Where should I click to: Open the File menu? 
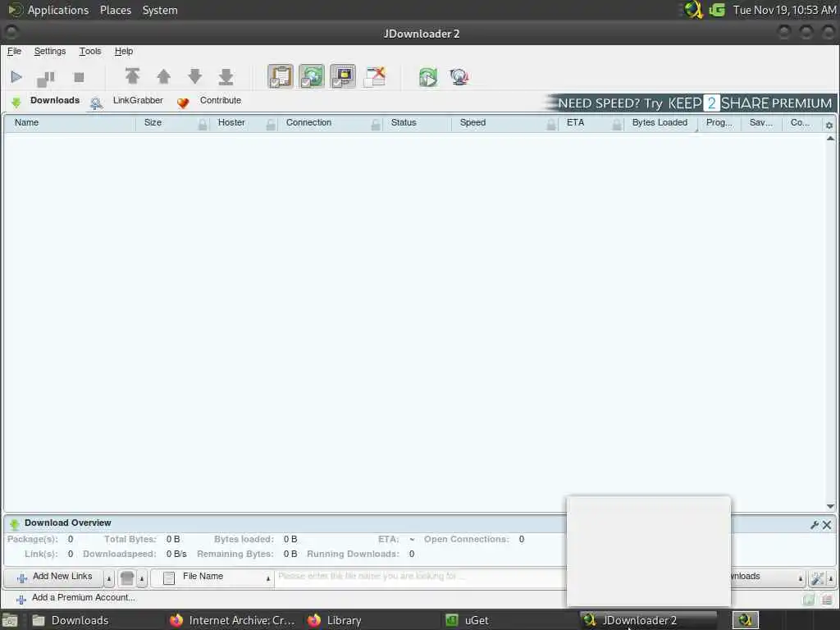click(15, 51)
